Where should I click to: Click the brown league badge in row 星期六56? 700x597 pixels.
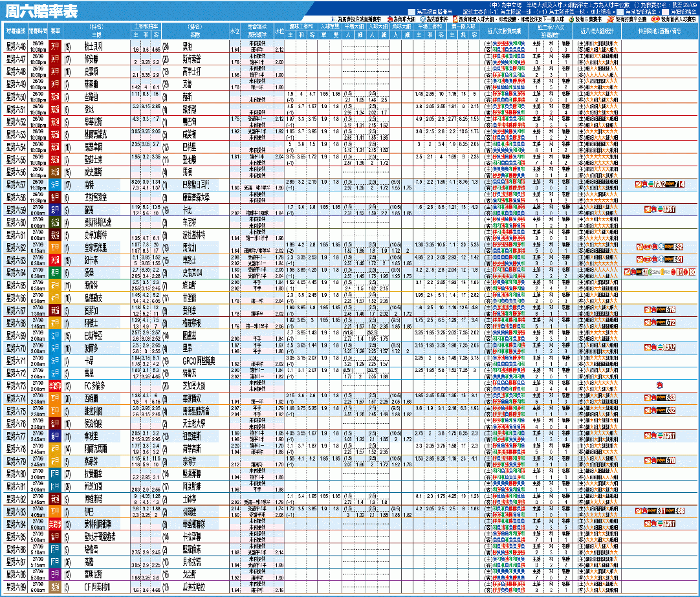pos(55,172)
